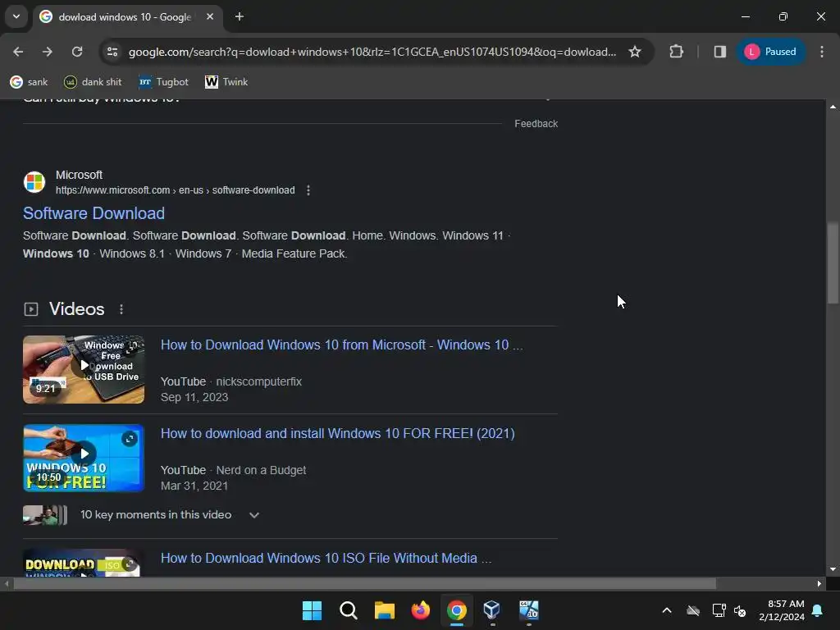Open Chrome's three-dot menu
Screen dimensions: 840x630
(822, 52)
